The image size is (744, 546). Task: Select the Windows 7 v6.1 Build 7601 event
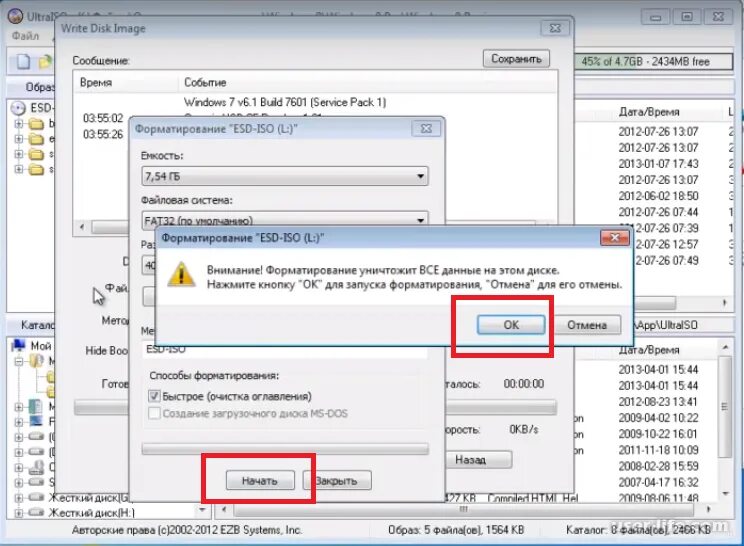pos(285,102)
